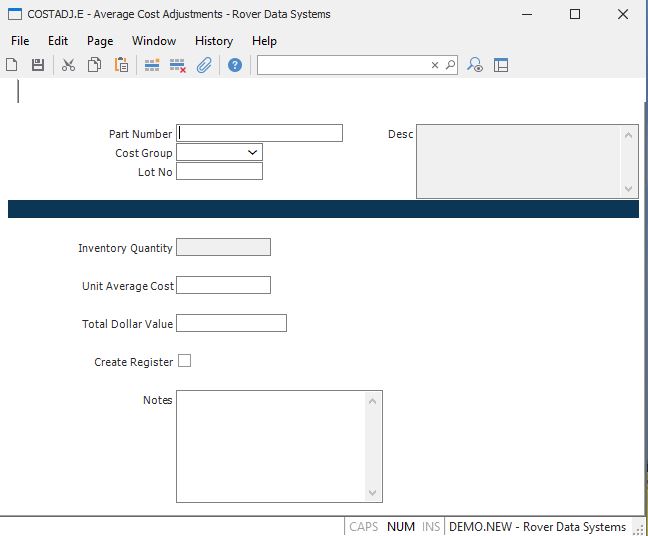Open the History menu

pos(213,41)
